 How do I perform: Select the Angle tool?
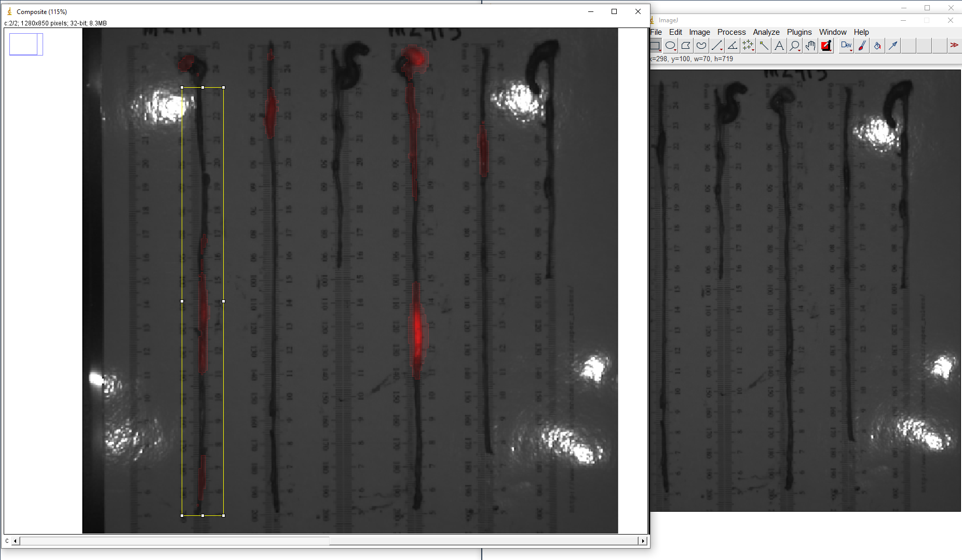pyautogui.click(x=733, y=46)
